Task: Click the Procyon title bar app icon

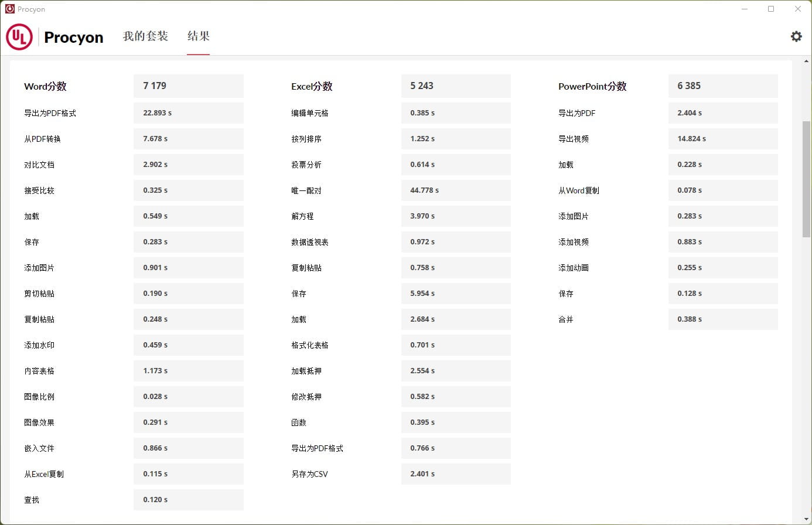Action: 9,9
